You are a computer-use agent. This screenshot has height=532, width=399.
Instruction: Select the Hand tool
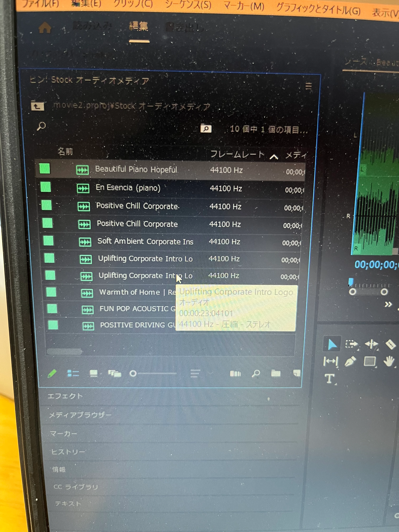389,361
